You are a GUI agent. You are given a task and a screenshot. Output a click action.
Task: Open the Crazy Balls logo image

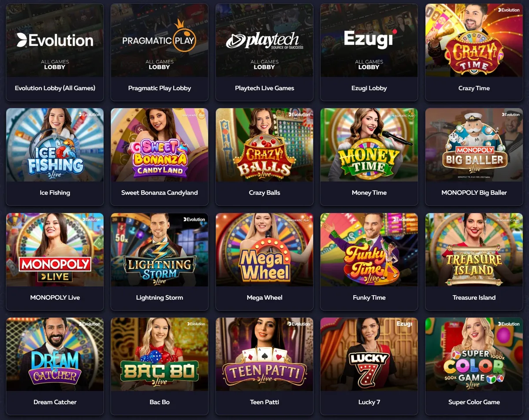coord(264,145)
